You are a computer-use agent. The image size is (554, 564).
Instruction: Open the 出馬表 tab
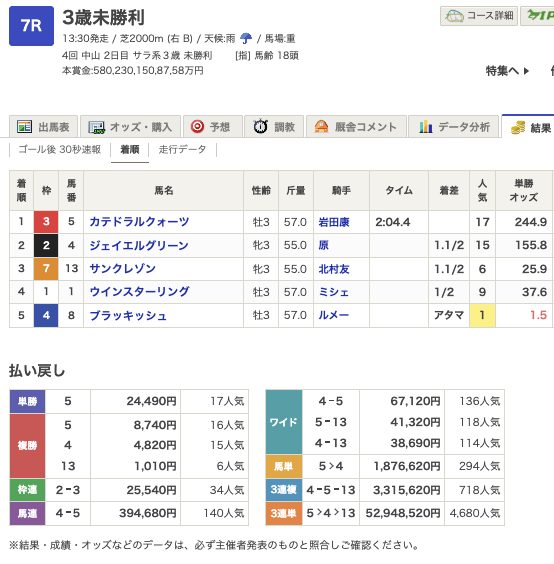[x=44, y=127]
